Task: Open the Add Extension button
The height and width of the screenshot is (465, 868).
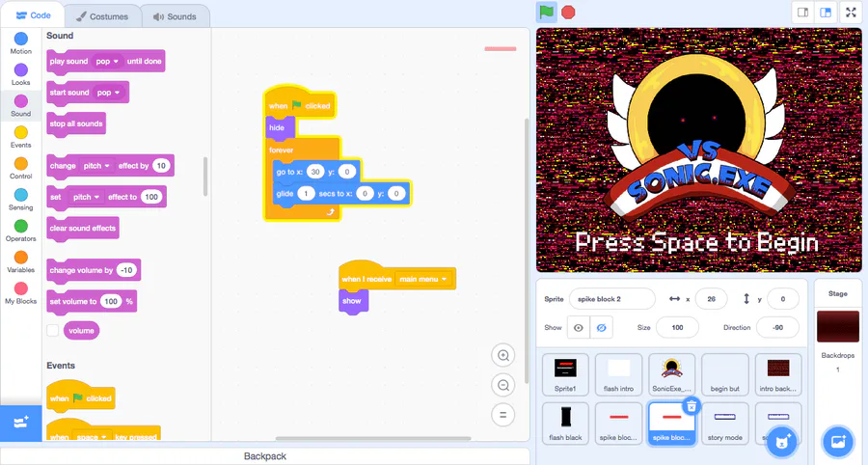Action: point(21,424)
